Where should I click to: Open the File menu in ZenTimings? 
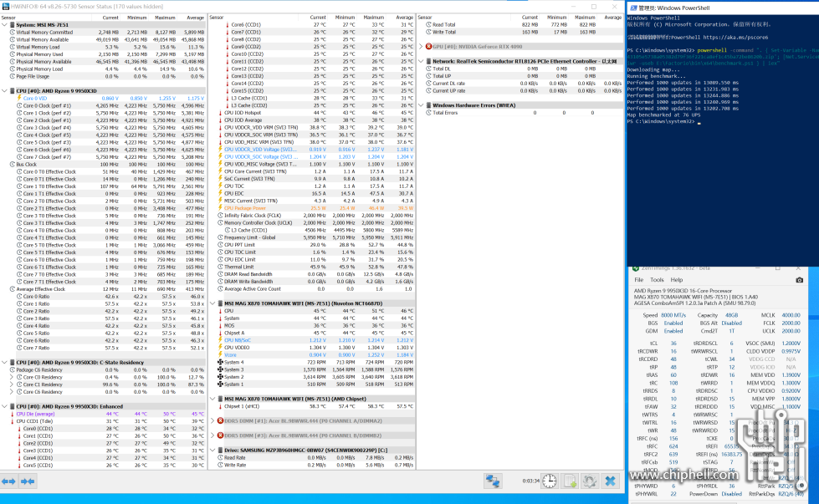tap(639, 280)
